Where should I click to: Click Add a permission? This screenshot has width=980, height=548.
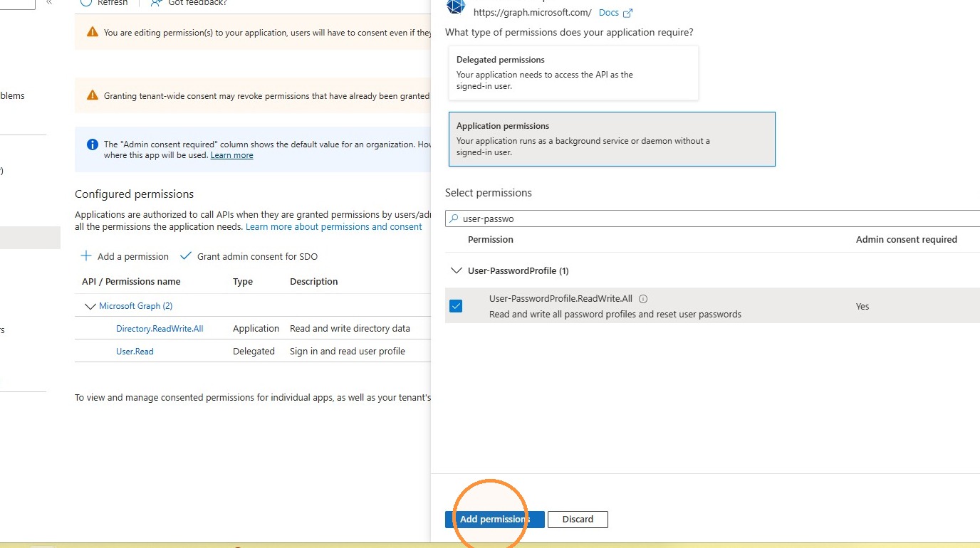click(125, 256)
